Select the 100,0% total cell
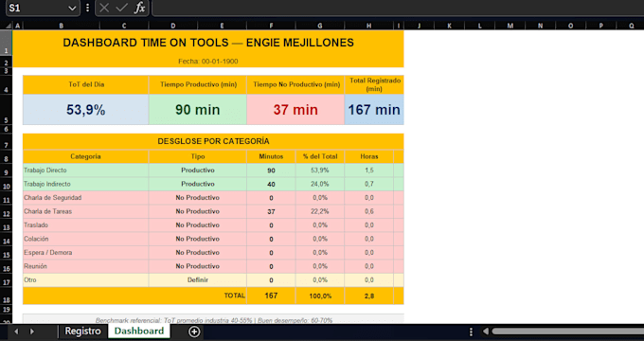 coord(320,296)
